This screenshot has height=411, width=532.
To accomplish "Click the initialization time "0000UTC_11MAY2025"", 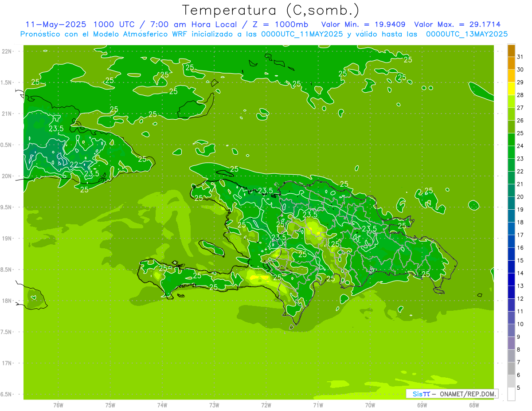I will pos(302,34).
